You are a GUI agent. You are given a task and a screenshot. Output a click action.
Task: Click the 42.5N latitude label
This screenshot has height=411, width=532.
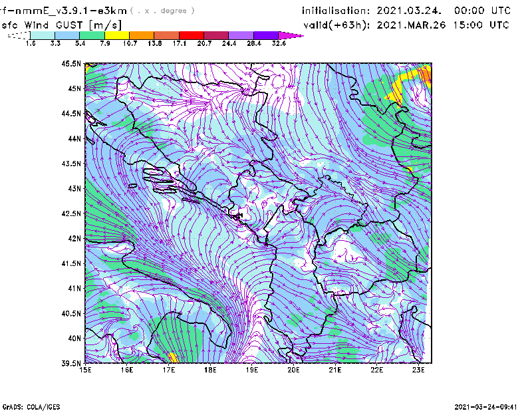(71, 213)
